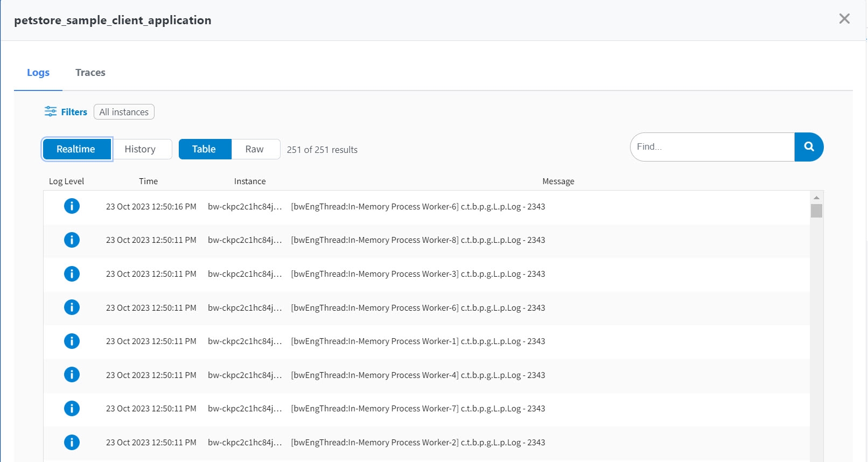Open the All instances filter
This screenshot has width=868, height=462.
click(124, 112)
